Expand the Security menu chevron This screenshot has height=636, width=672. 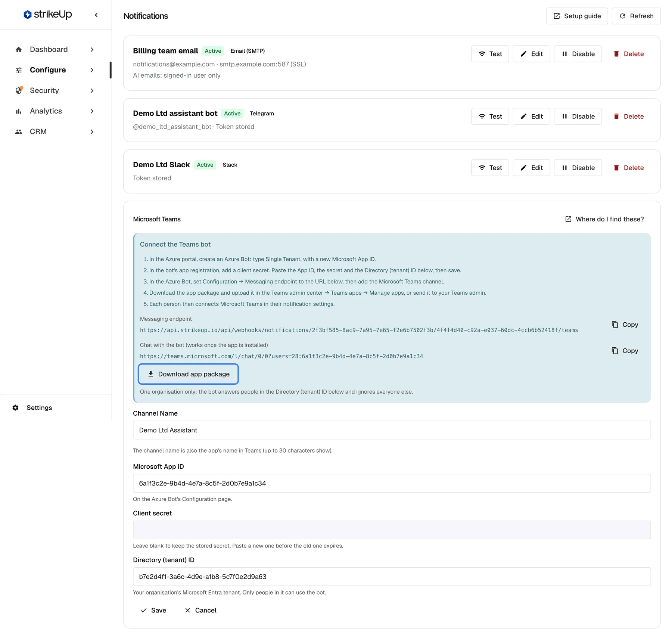tap(92, 91)
